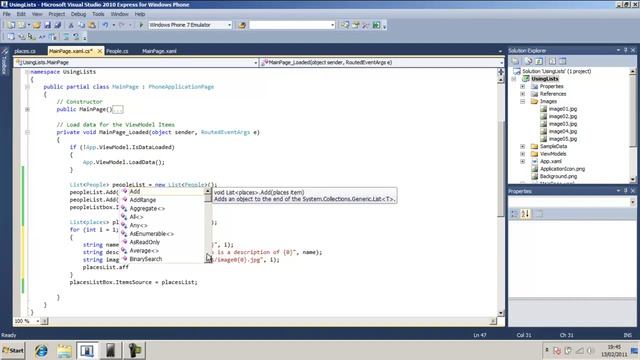
Task: Open the Properties Window toolbar icon
Action: (356, 25)
